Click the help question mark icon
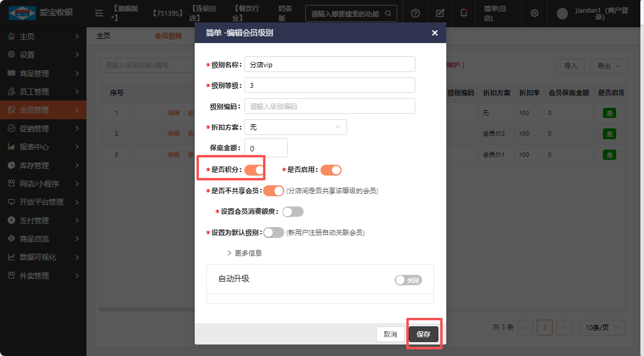The width and height of the screenshot is (644, 356). 415,13
